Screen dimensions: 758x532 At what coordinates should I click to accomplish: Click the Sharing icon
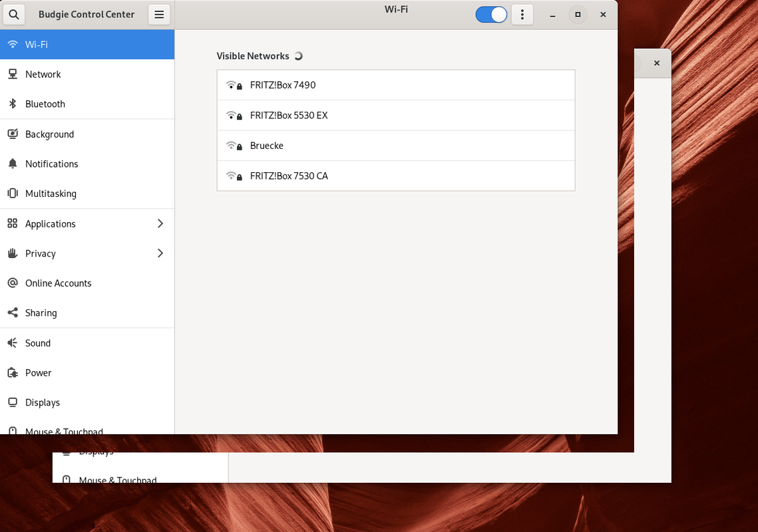click(x=13, y=313)
